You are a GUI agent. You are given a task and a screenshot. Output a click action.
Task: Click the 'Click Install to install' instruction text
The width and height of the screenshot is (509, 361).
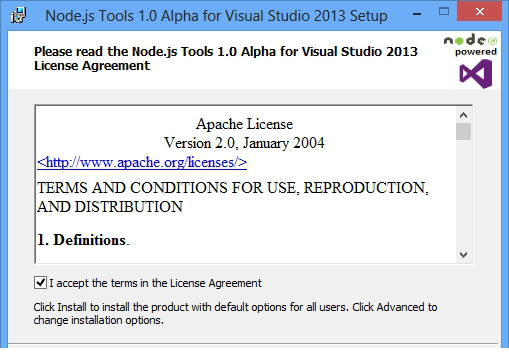[235, 313]
